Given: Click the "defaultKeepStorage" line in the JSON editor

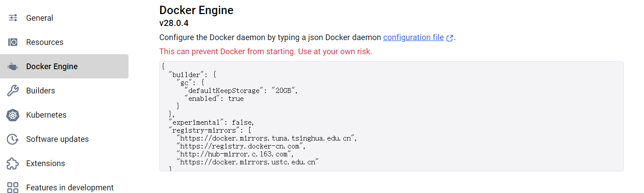Looking at the screenshot, I should (241, 91).
